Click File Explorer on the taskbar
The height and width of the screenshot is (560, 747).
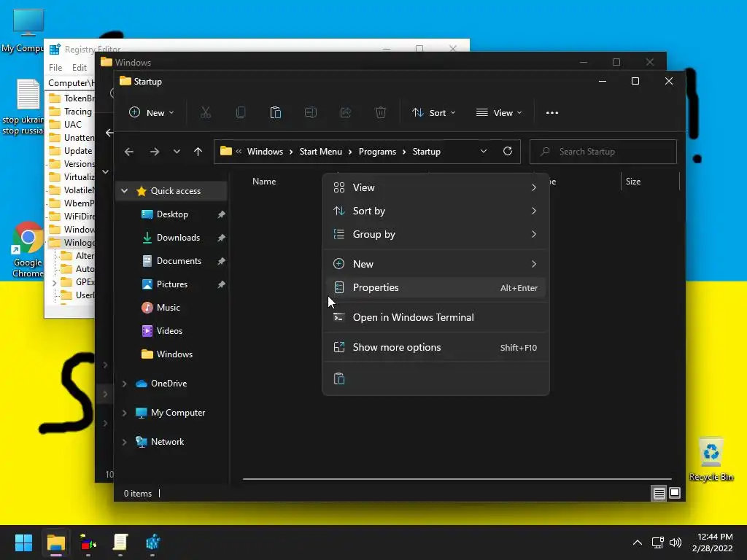tap(56, 542)
